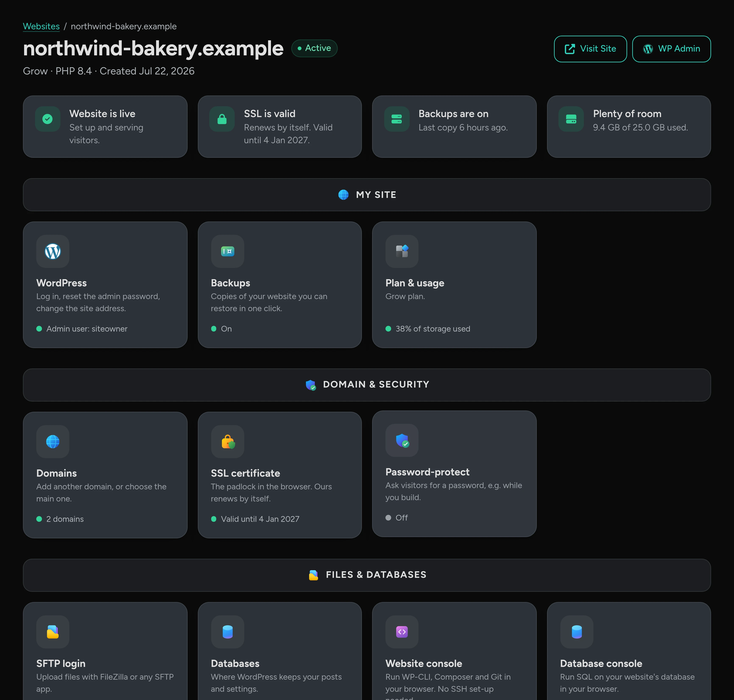734x700 pixels.
Task: Open the Plan & usage card title
Action: (415, 283)
